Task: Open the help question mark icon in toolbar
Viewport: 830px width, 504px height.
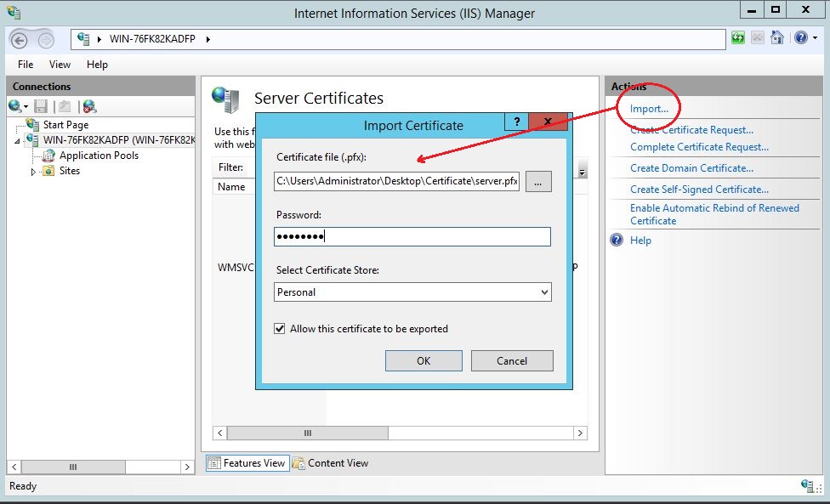Action: tap(799, 38)
